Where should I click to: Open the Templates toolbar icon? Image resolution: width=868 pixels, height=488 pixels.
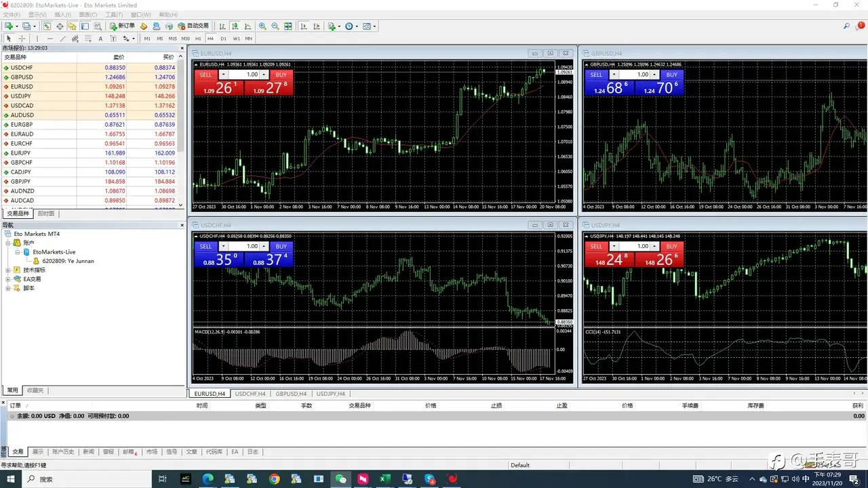[367, 26]
